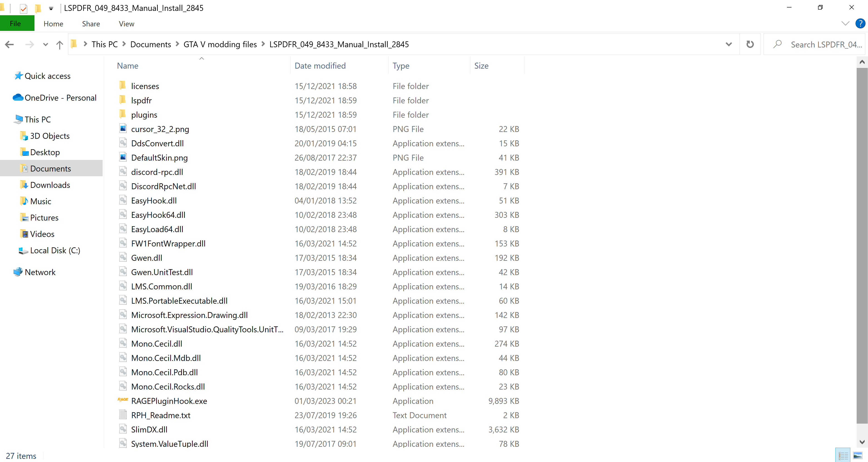Screen dimensions: 868x462
Task: Click the GTA V modding files breadcrumb
Action: [220, 44]
